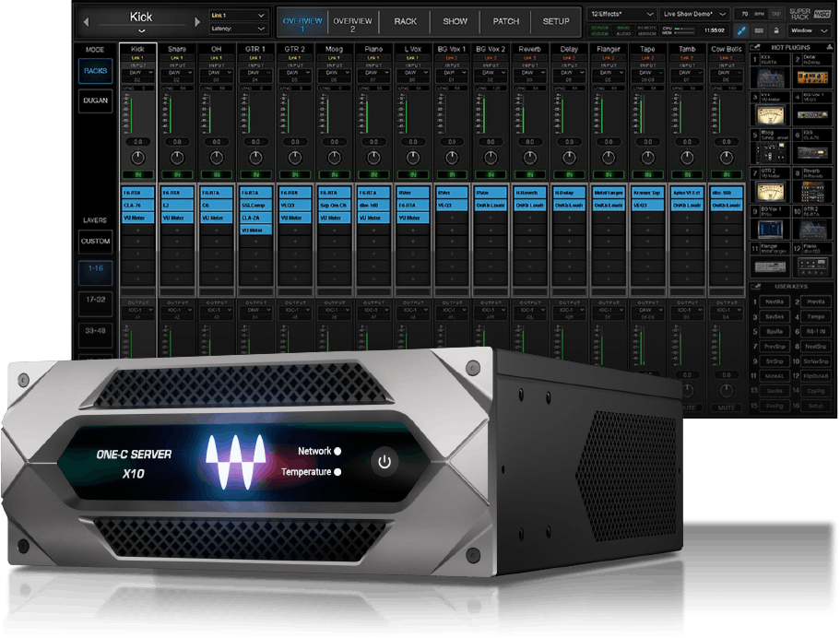This screenshot has height=638, width=840.
Task: Open hot plugin 3 Kick VU Meter thumbnail
Action: (770, 114)
